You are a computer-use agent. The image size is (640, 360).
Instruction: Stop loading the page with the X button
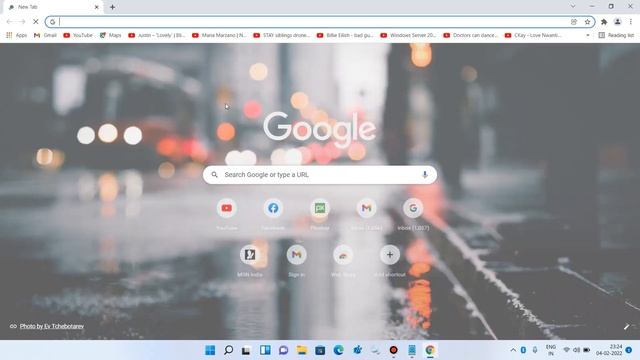36,22
